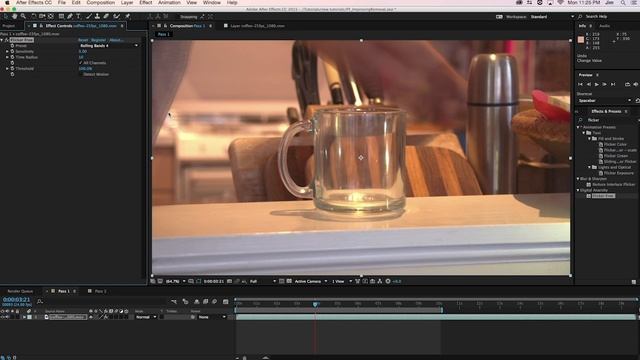
Task: Switch to the Audio panel tab
Action: click(604, 26)
